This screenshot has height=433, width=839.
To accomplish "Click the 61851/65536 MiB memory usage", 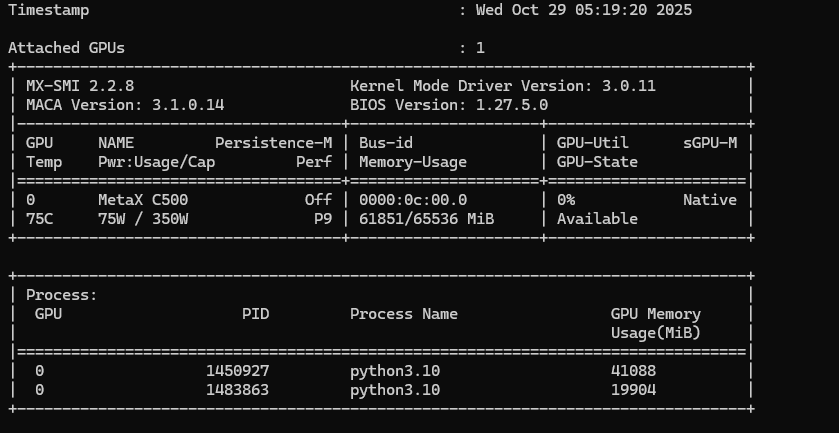I will (426, 219).
